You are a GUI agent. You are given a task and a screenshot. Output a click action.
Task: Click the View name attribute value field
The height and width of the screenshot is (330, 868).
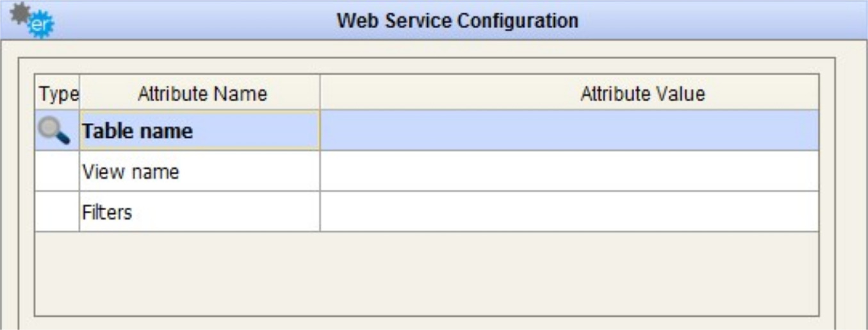click(569, 172)
